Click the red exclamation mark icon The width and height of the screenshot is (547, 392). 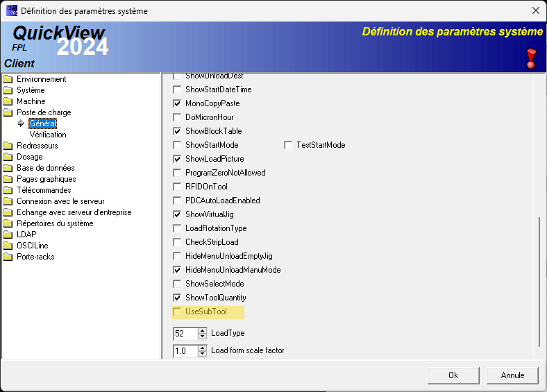532,58
